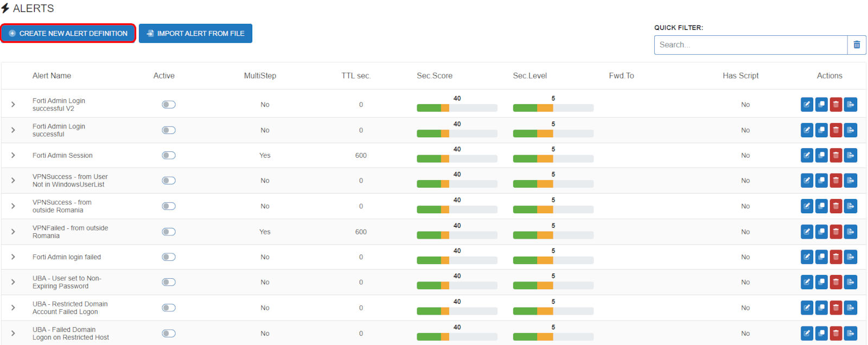The width and height of the screenshot is (868, 345).
Task: Sort by the Sec.Level column header
Action: pos(530,76)
